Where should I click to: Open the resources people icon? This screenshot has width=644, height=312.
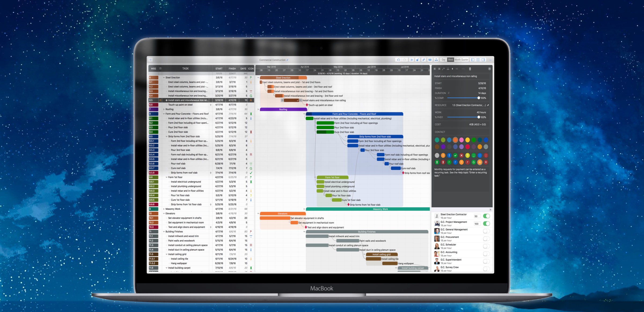(x=430, y=60)
